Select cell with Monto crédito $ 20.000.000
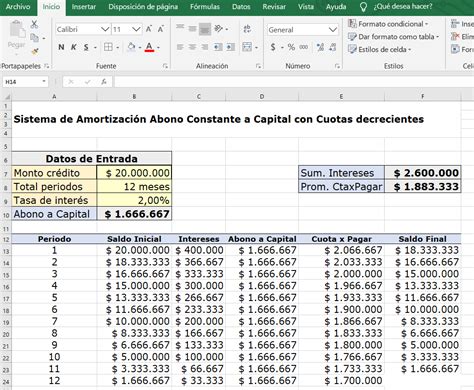The image size is (474, 390). point(134,173)
